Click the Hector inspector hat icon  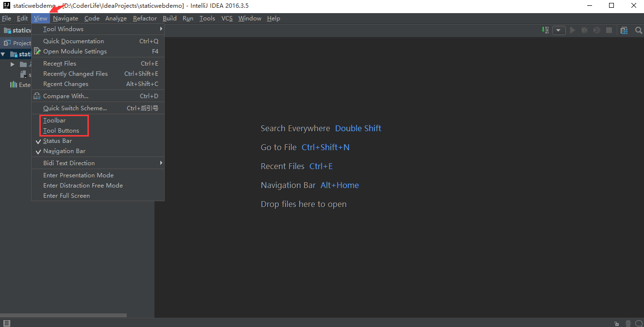tap(628, 323)
